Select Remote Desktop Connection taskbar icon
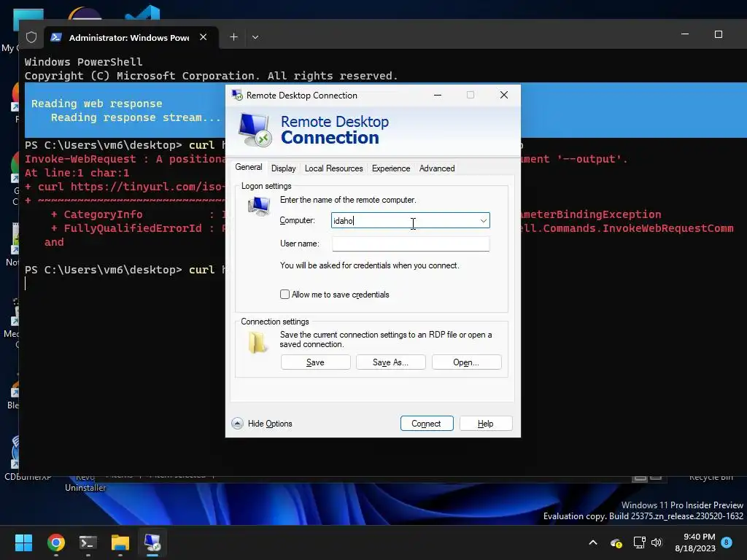Image resolution: width=747 pixels, height=560 pixels. tap(152, 542)
